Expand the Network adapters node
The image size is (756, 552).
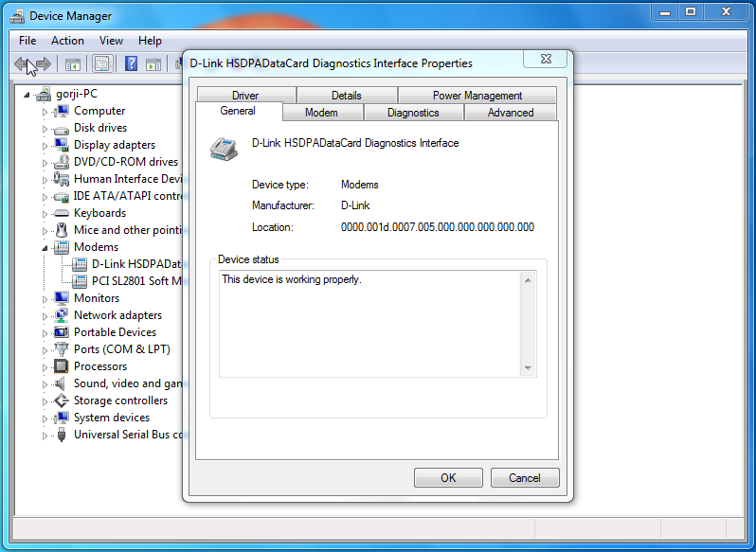tap(45, 316)
